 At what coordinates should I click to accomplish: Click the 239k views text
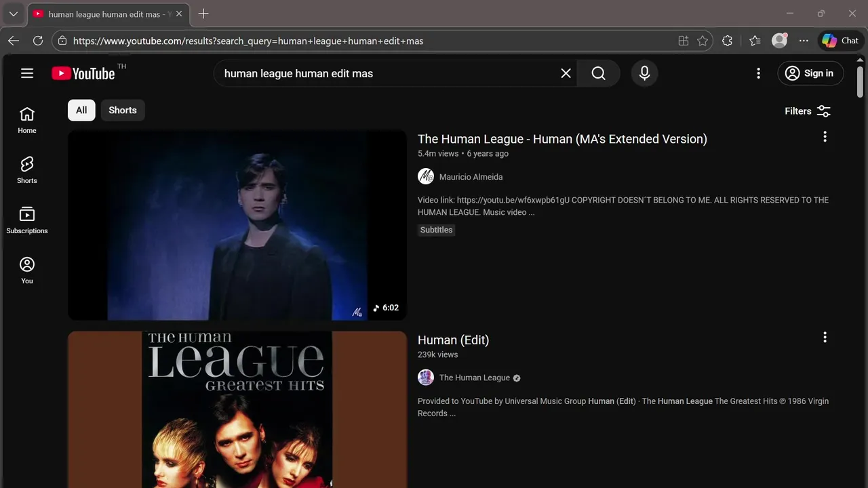pos(438,354)
